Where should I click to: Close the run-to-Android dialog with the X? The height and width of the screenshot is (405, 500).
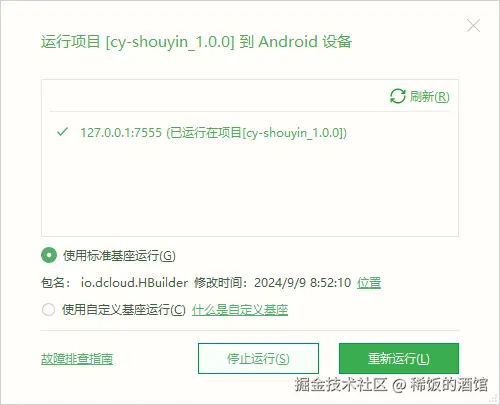click(x=473, y=26)
